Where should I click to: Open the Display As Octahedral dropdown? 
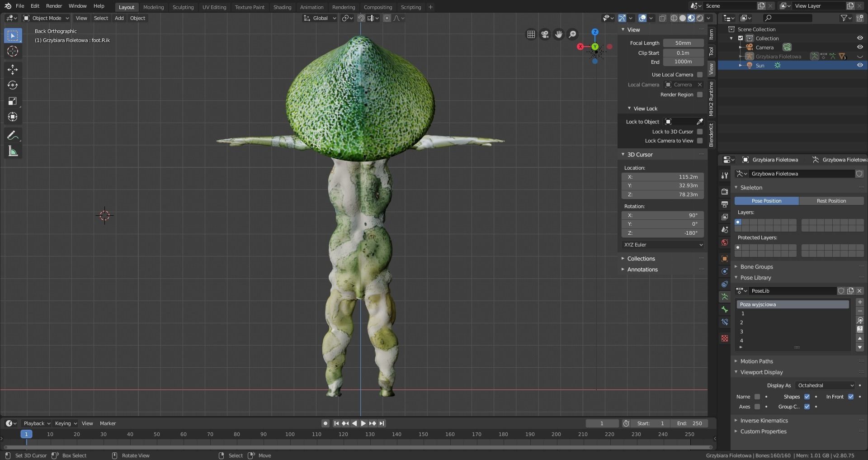click(825, 385)
